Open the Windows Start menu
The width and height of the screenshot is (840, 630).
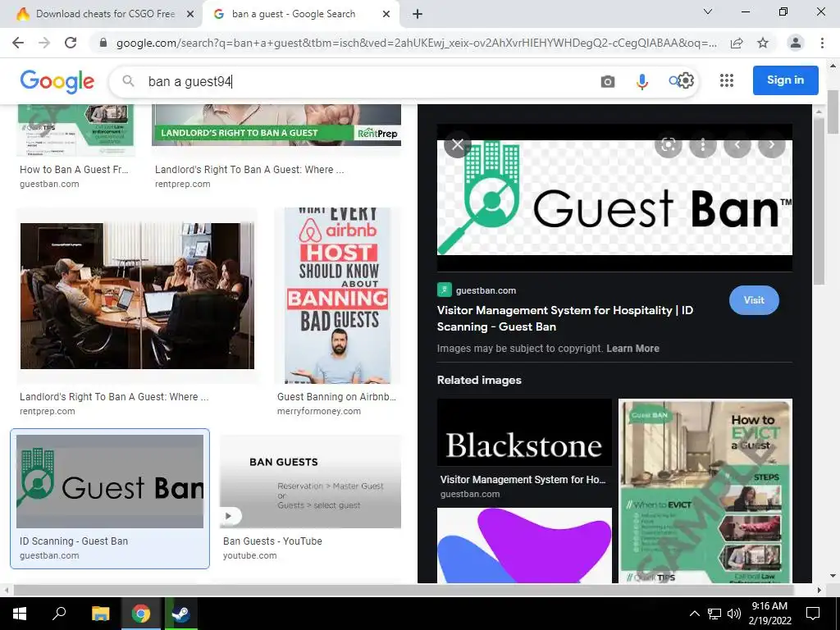(20, 614)
